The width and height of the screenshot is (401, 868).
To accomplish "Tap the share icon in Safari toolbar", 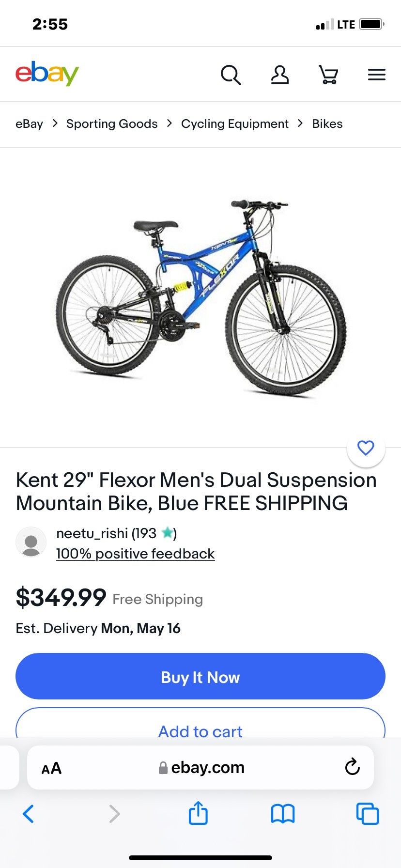I will [198, 814].
